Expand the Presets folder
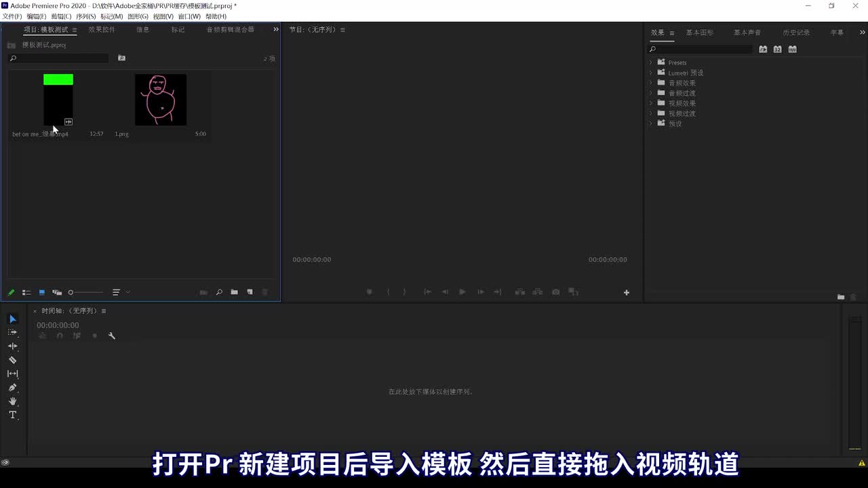The image size is (868, 488). (x=651, y=62)
